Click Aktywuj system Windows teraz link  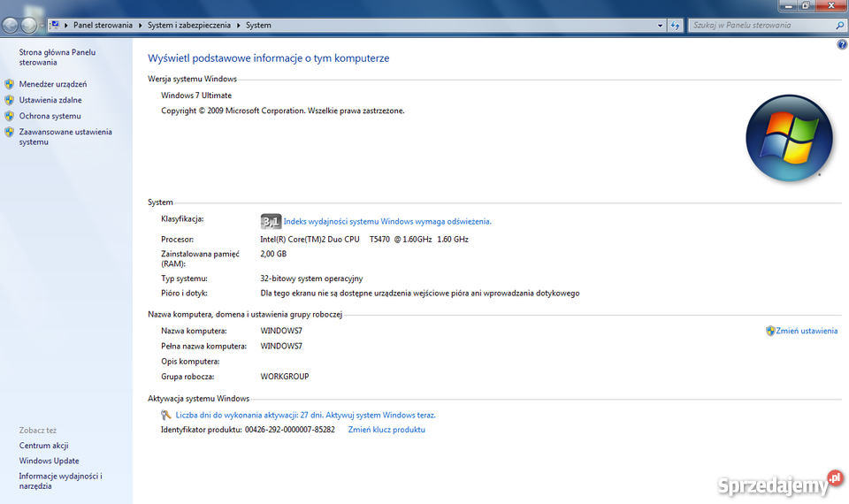[x=379, y=416]
